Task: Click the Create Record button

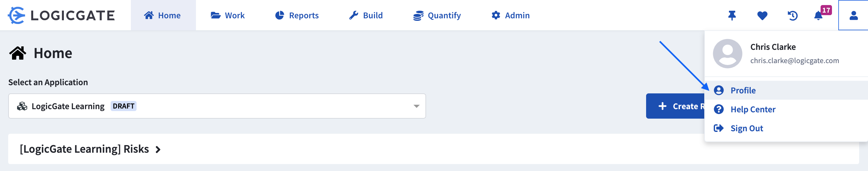Action: [675, 106]
